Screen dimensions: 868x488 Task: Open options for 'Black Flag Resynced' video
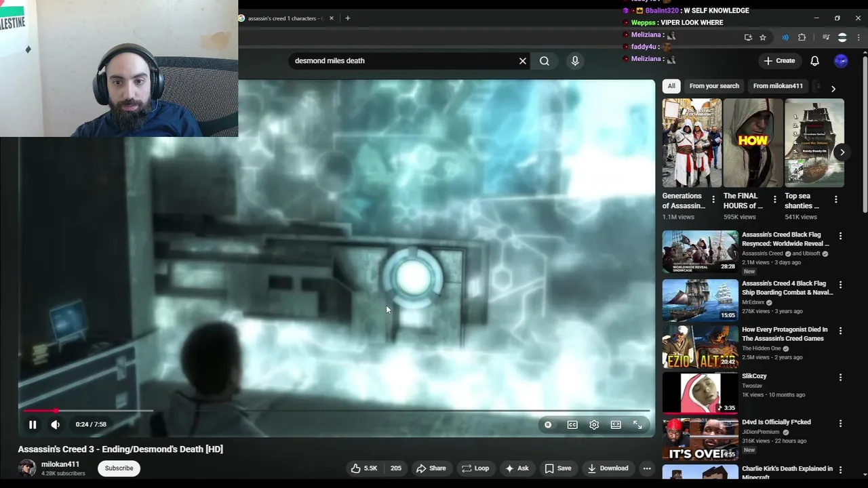(840, 236)
